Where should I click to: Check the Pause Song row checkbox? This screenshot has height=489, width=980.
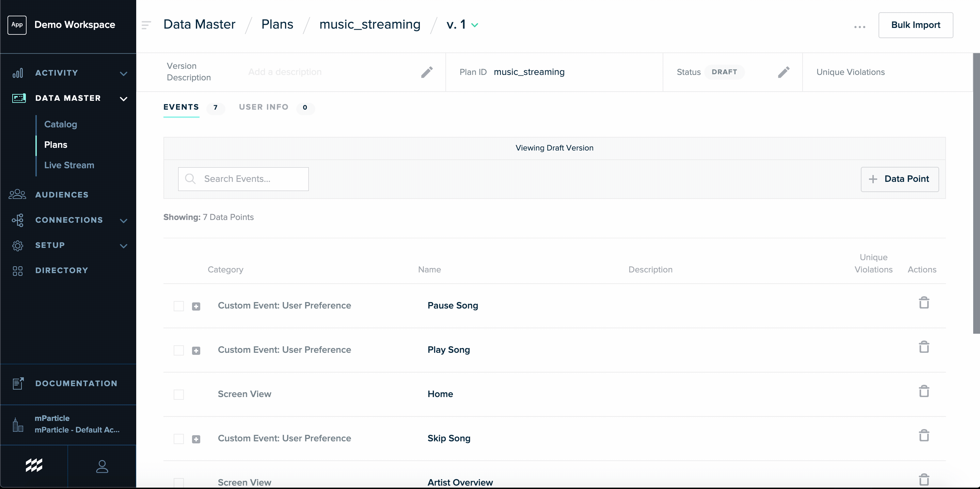coord(178,306)
